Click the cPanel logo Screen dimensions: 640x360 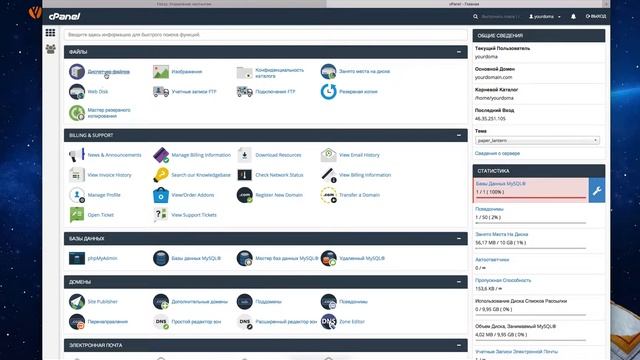point(64,16)
